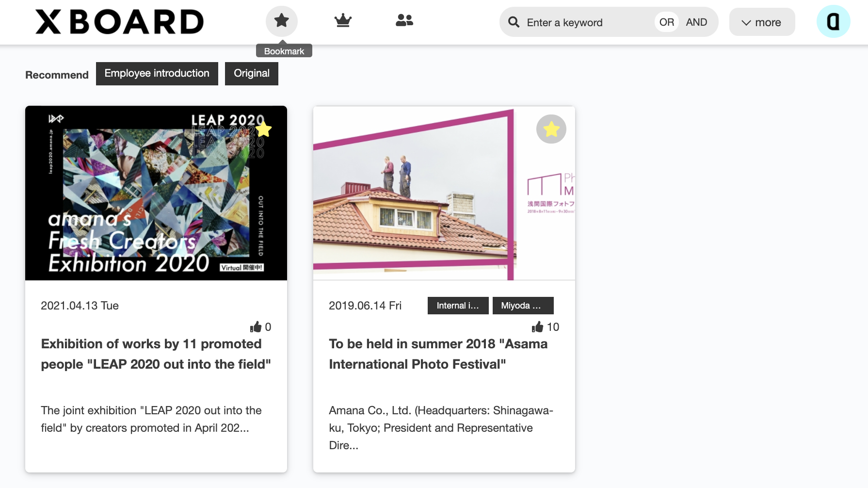Like the Asama Photo Festival article

click(x=537, y=327)
